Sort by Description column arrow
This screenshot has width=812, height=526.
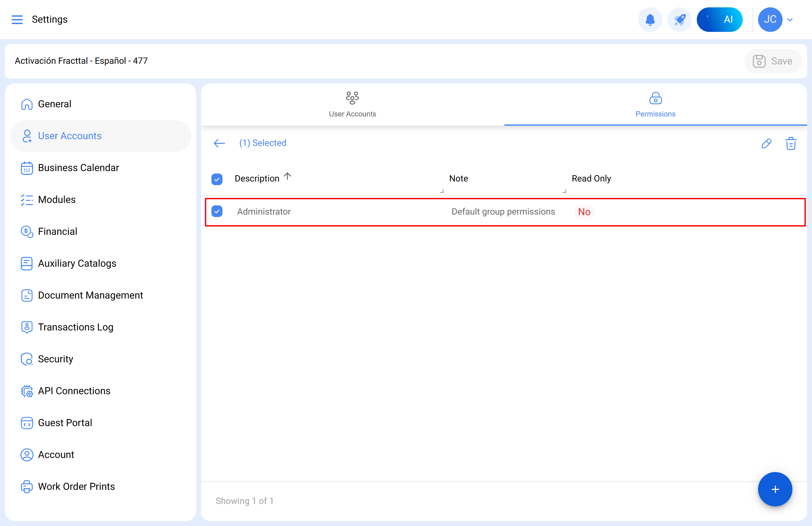tap(288, 176)
